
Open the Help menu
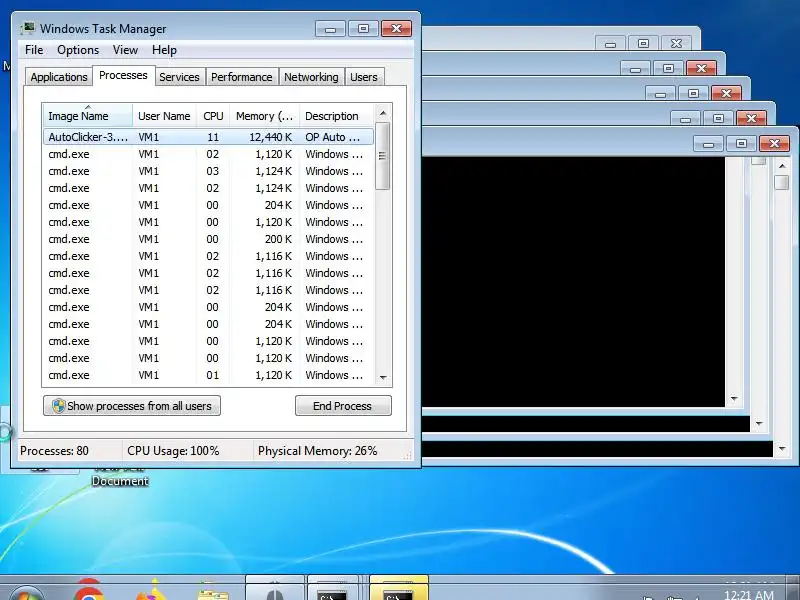coord(164,50)
